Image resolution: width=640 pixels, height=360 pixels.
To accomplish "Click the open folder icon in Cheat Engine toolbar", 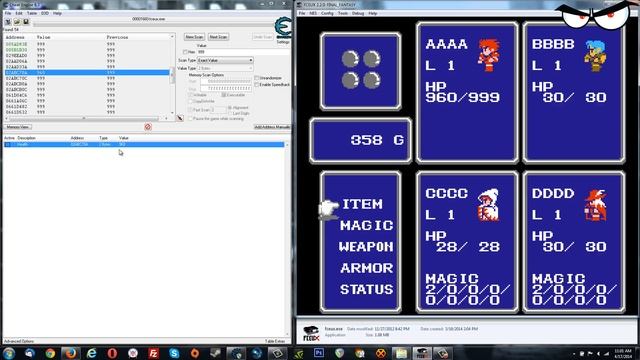I will (x=17, y=22).
